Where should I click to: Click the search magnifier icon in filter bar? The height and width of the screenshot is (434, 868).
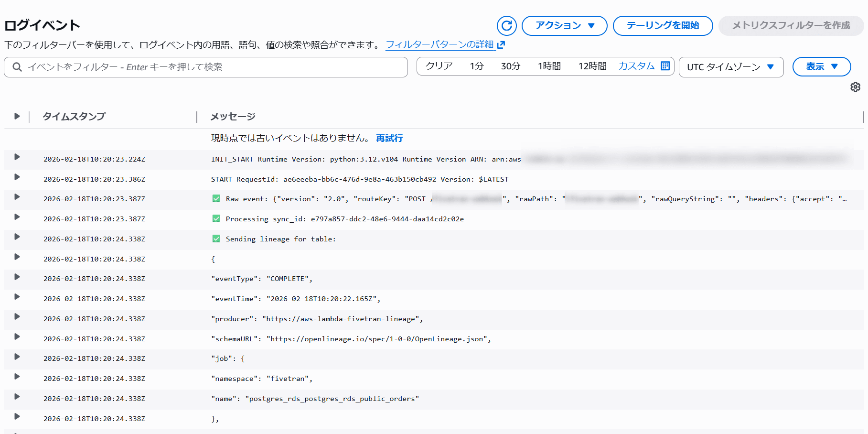coord(17,67)
